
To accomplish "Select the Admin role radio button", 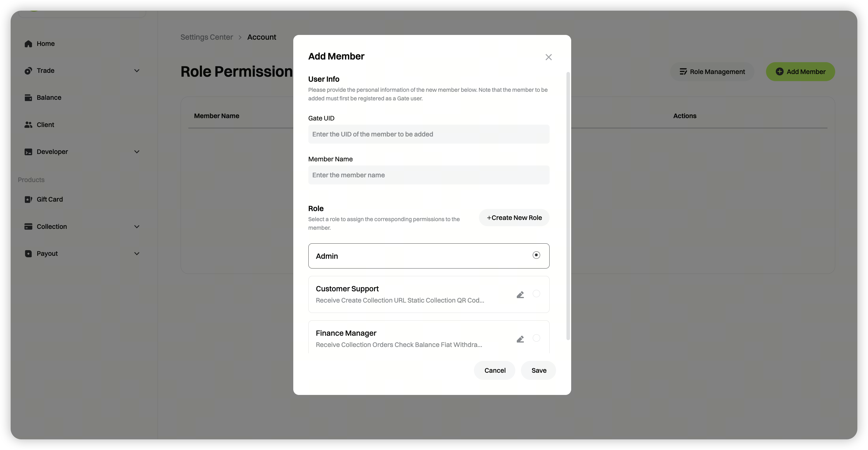I will (536, 255).
